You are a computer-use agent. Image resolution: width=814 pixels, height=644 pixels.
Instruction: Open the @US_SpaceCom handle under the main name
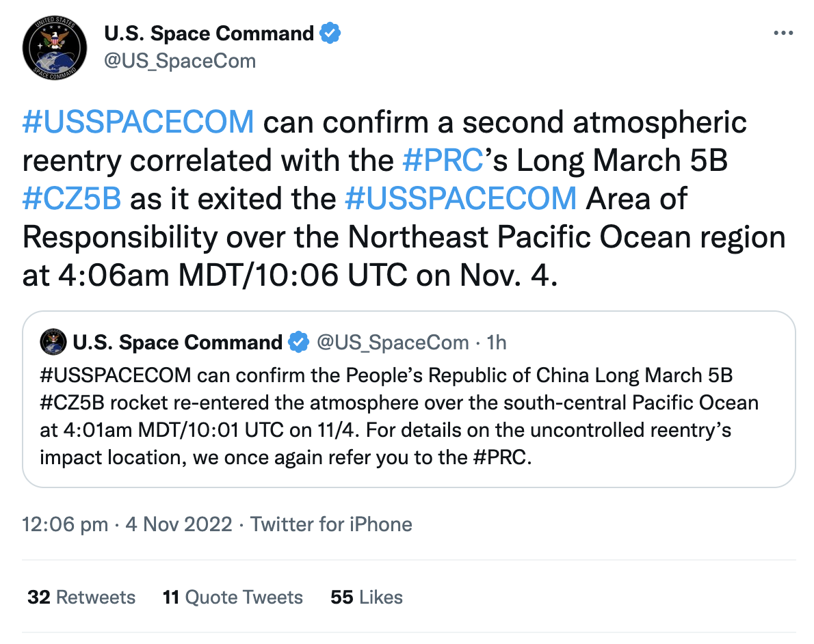tap(180, 62)
